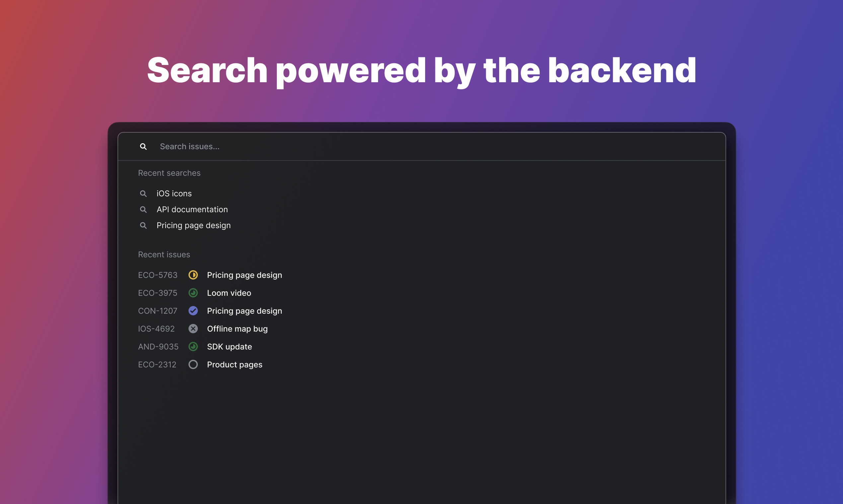Select the iOS icons recent search

174,194
